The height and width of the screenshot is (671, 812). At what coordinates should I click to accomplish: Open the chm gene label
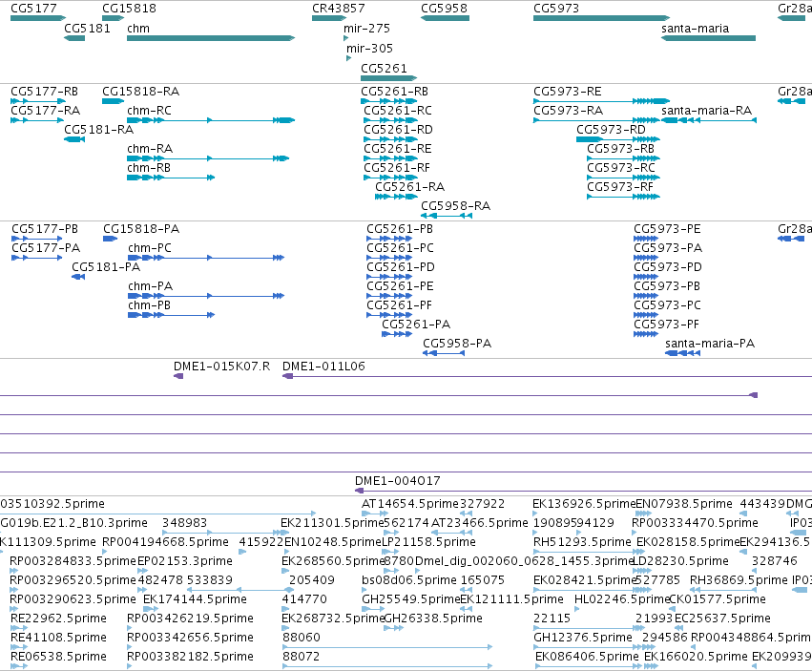point(138,29)
